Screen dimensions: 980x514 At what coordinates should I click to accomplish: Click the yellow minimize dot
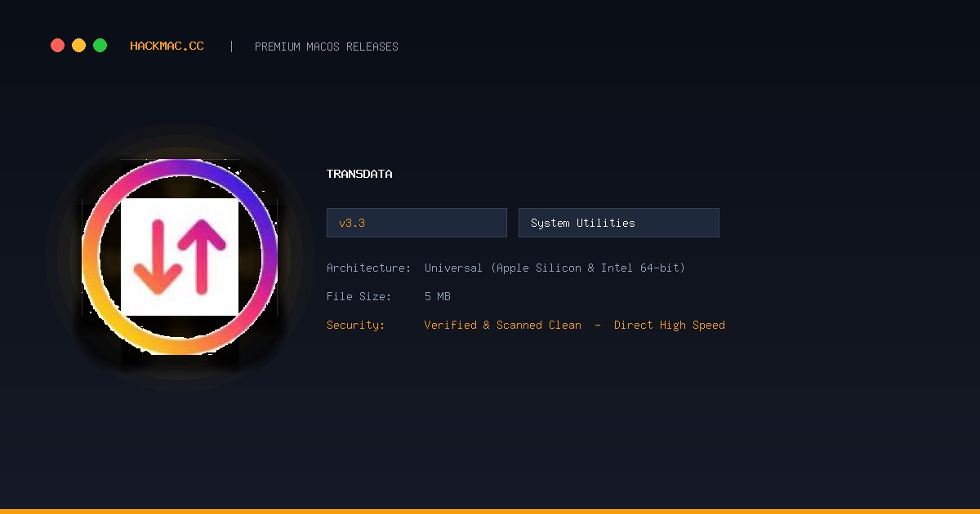click(78, 46)
